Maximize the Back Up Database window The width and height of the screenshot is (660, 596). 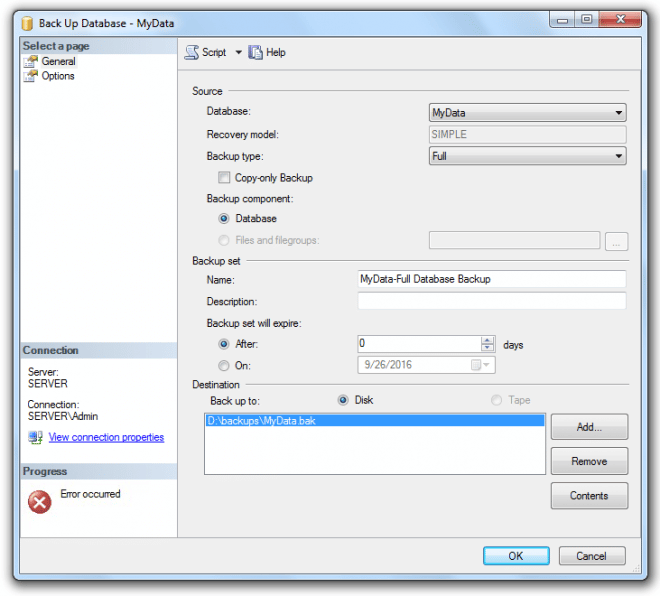(587, 19)
